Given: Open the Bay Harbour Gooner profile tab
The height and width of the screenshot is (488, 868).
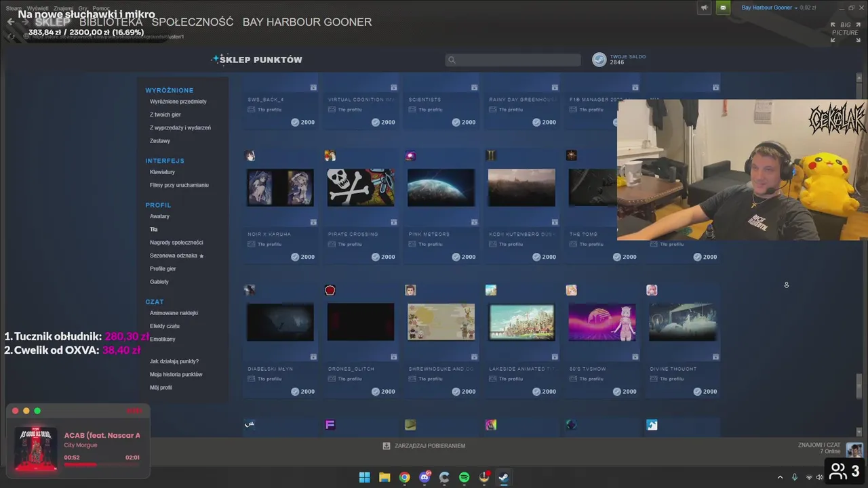Looking at the screenshot, I should [x=307, y=22].
